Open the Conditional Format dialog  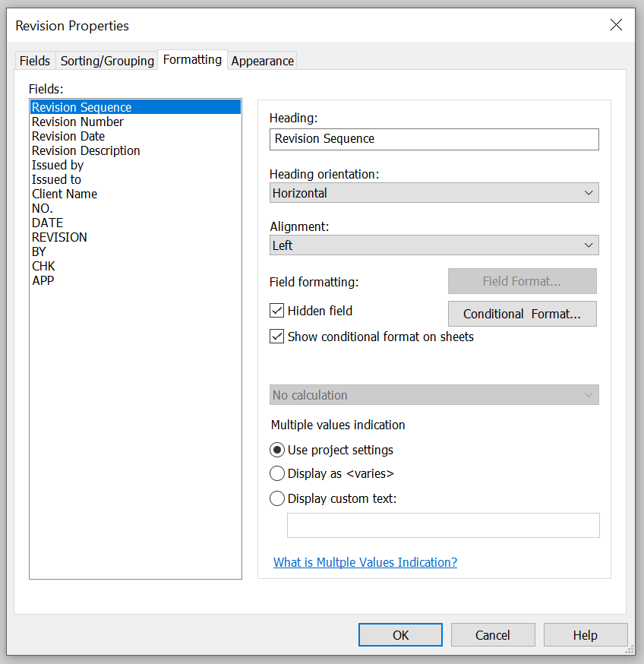click(x=522, y=314)
